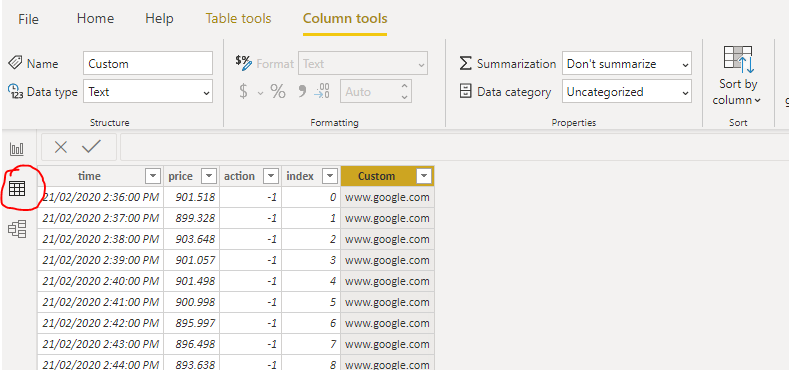Screen dimensions: 789x370
Task: Apply currency format dollar icon
Action: click(244, 92)
